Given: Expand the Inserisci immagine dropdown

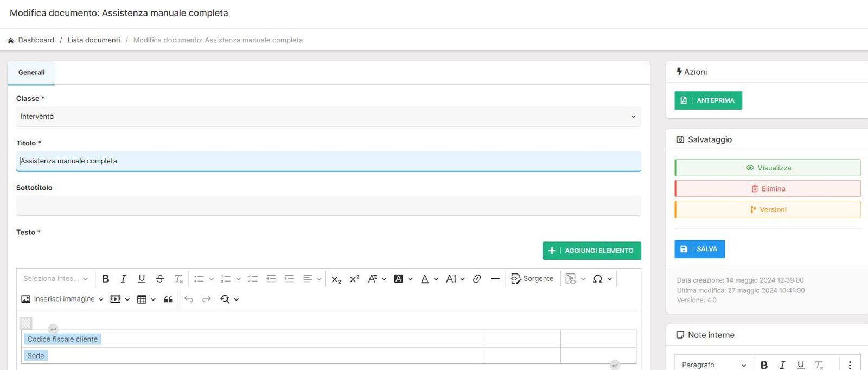Looking at the screenshot, I should 101,299.
